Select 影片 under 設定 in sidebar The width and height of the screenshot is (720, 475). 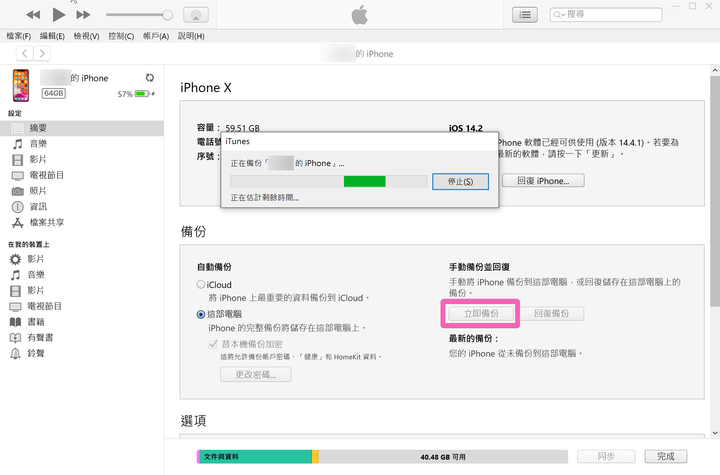(82, 159)
